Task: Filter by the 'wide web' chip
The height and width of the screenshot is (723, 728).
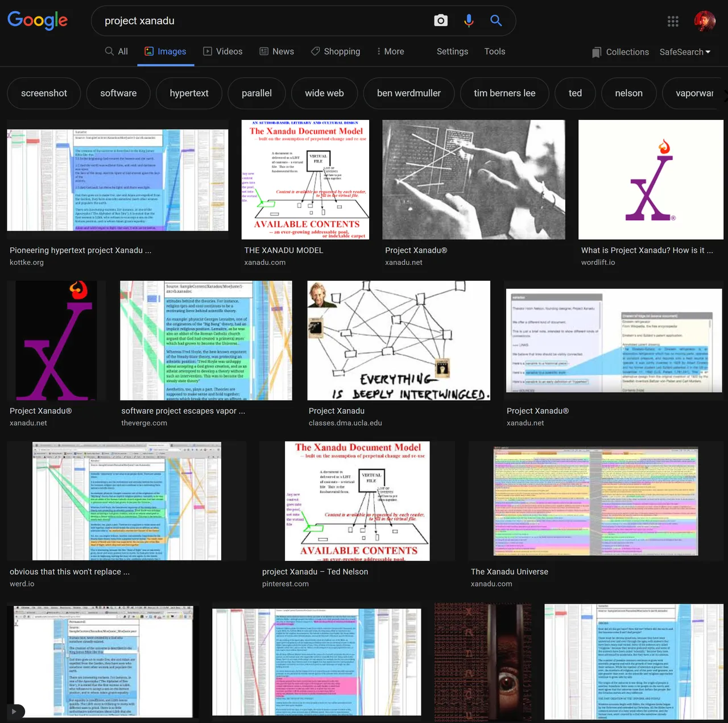Action: click(324, 93)
